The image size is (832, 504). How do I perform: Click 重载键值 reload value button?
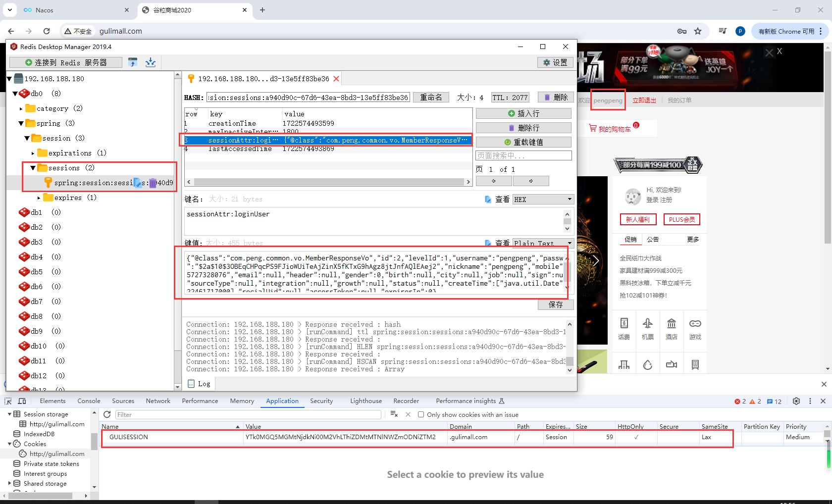pos(523,142)
